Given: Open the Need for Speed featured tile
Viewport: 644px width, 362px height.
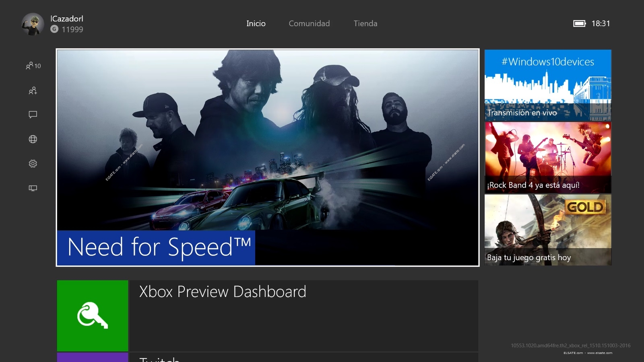Looking at the screenshot, I should (268, 158).
